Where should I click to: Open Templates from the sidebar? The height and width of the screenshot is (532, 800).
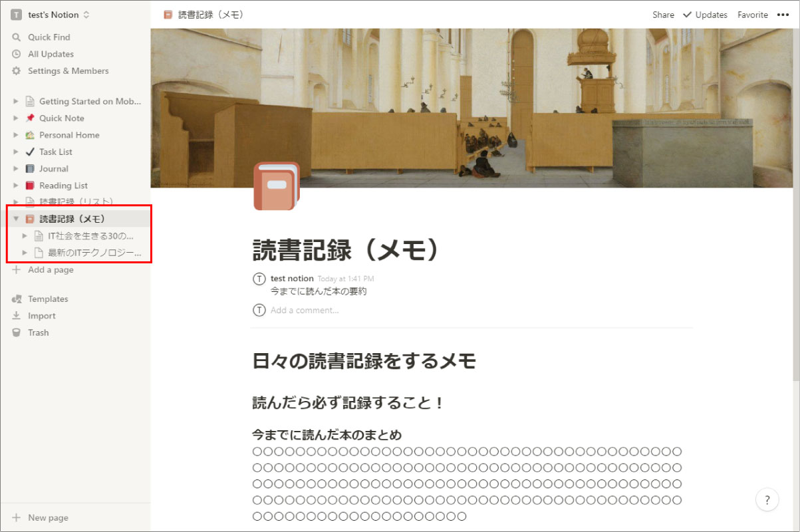point(48,299)
